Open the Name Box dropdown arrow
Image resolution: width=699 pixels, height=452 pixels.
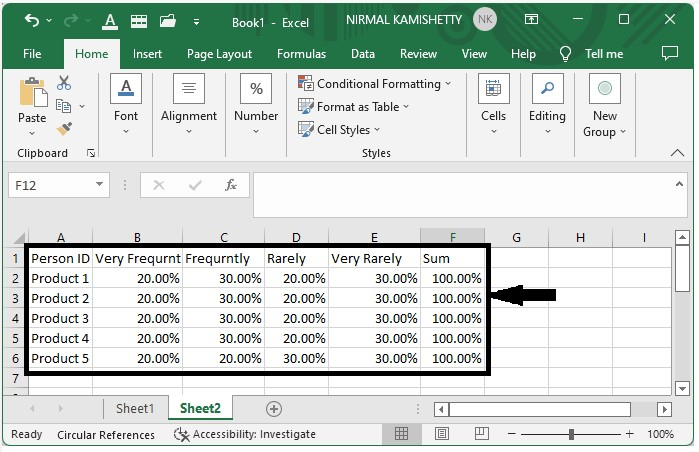point(99,185)
